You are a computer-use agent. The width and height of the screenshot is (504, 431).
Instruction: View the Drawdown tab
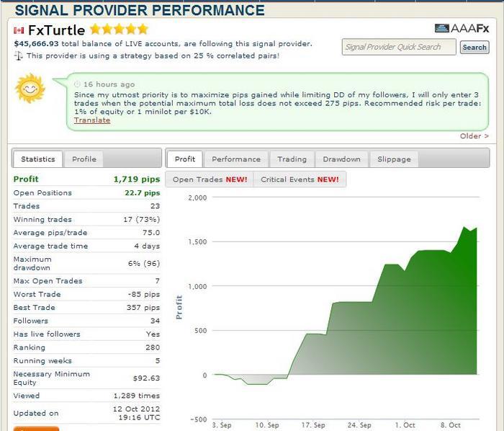point(342,159)
